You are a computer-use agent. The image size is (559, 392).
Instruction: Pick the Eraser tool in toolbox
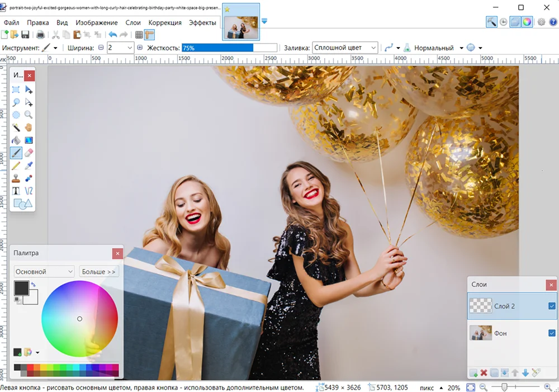(29, 153)
